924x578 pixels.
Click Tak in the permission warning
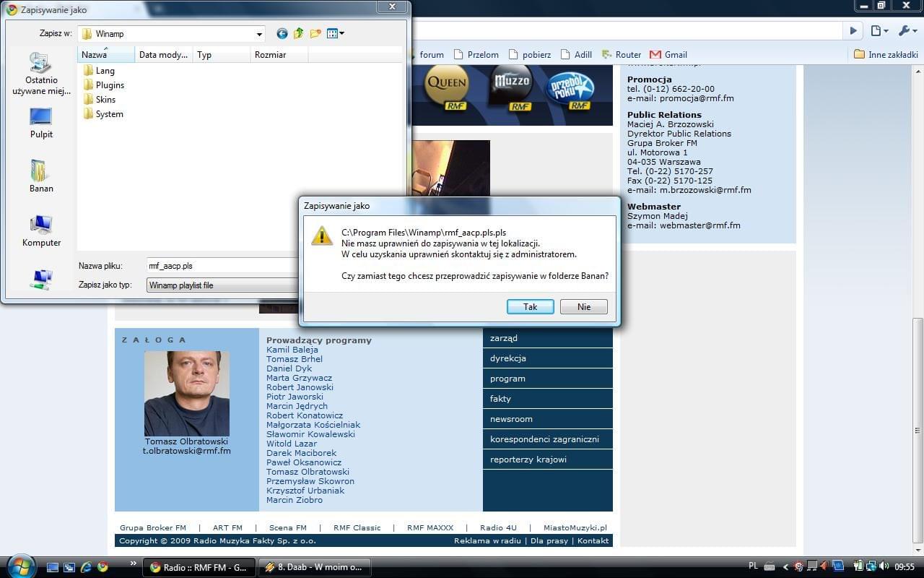click(531, 307)
